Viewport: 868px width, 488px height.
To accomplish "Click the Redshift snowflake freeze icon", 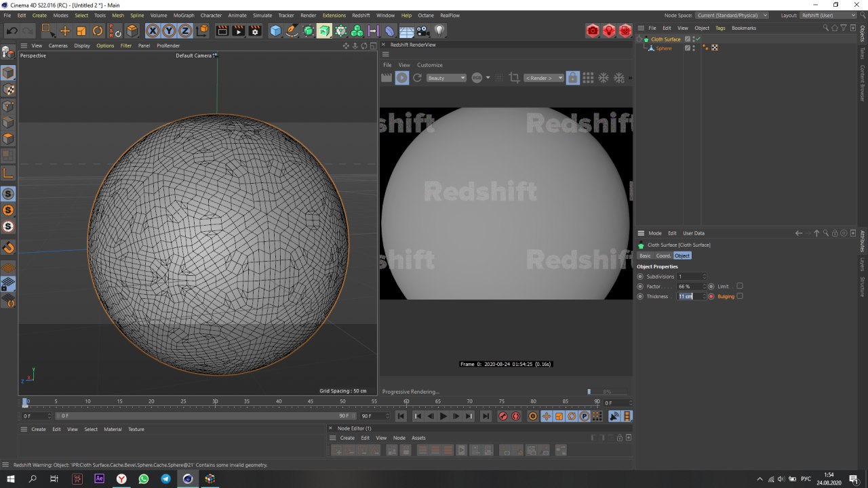I will pyautogui.click(x=604, y=78).
